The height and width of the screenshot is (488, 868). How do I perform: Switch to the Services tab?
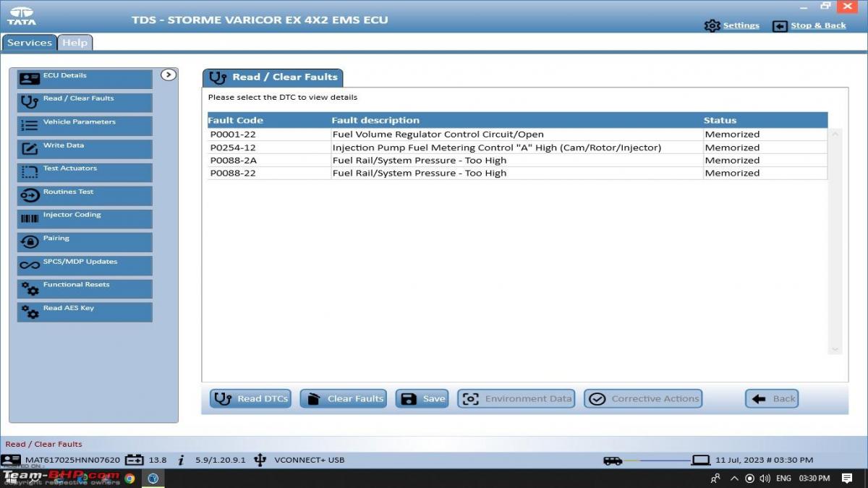click(x=30, y=43)
